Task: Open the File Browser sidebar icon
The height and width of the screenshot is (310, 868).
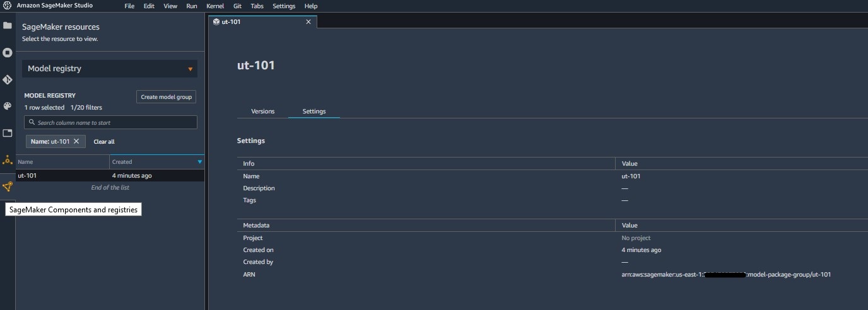Action: [8, 26]
